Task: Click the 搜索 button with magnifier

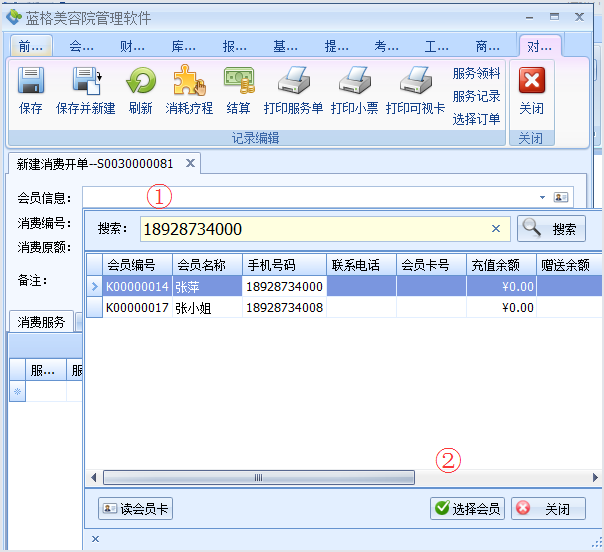Action: (551, 228)
